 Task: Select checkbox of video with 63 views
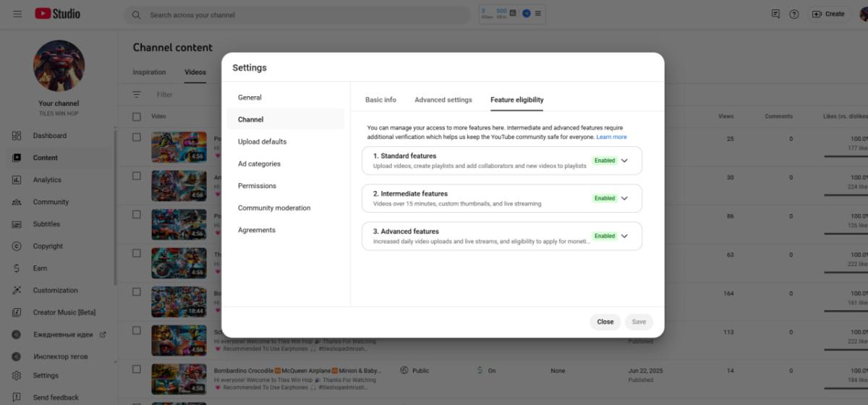point(137,253)
